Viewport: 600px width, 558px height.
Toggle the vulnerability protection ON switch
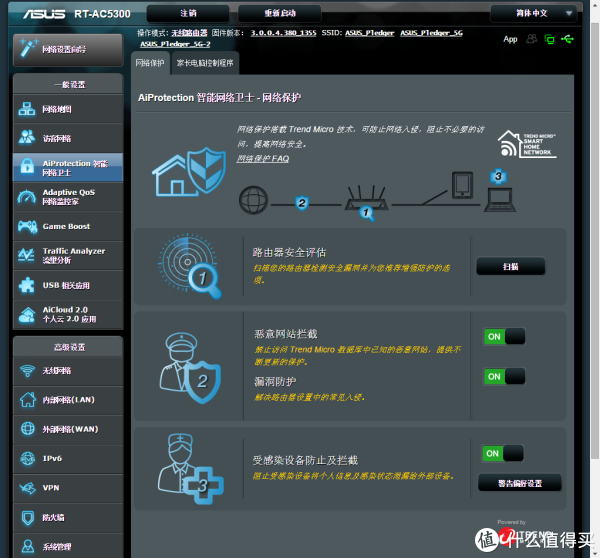coord(504,377)
